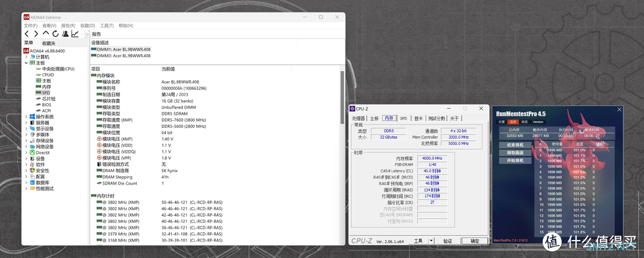Switch to the 收藏夹 favorites tab
The width and height of the screenshot is (644, 258).
tap(48, 43)
